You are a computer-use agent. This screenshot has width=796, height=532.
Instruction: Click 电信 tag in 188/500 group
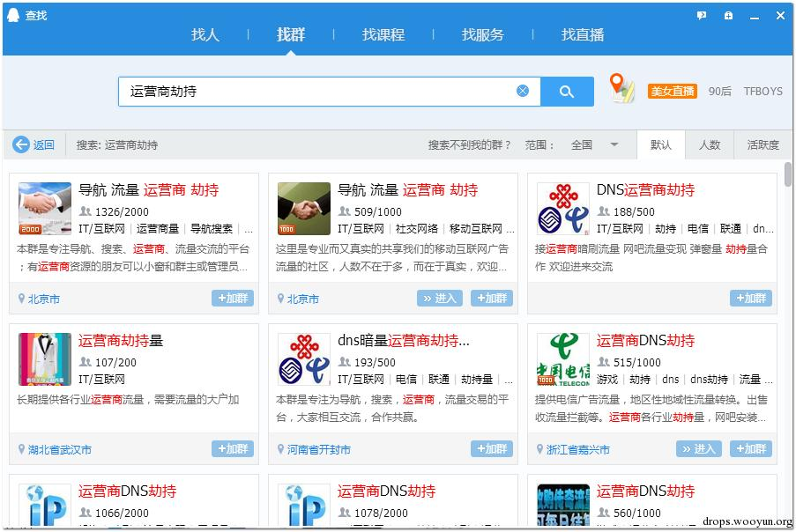698,229
